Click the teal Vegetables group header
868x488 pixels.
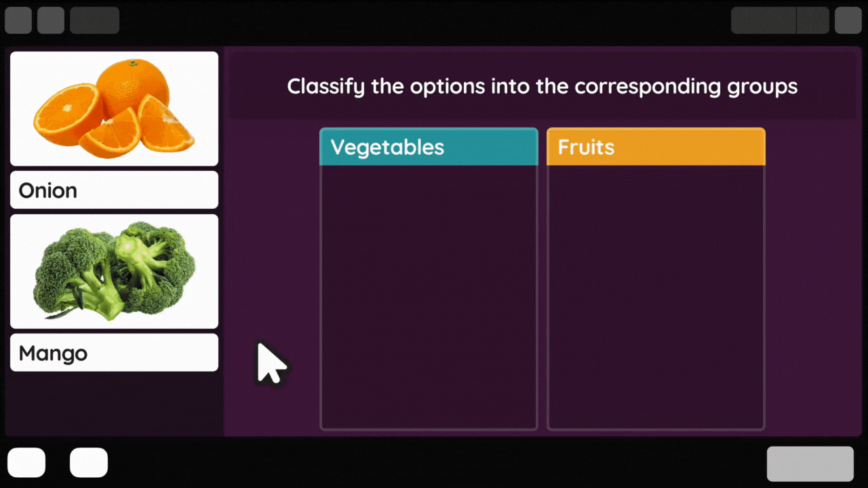coord(429,146)
